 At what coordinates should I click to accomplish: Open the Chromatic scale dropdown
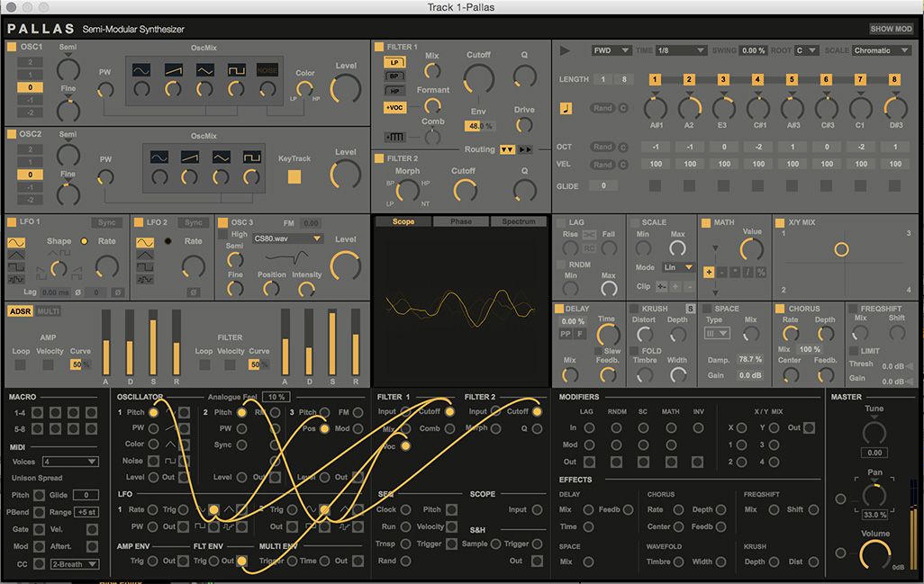[x=880, y=50]
